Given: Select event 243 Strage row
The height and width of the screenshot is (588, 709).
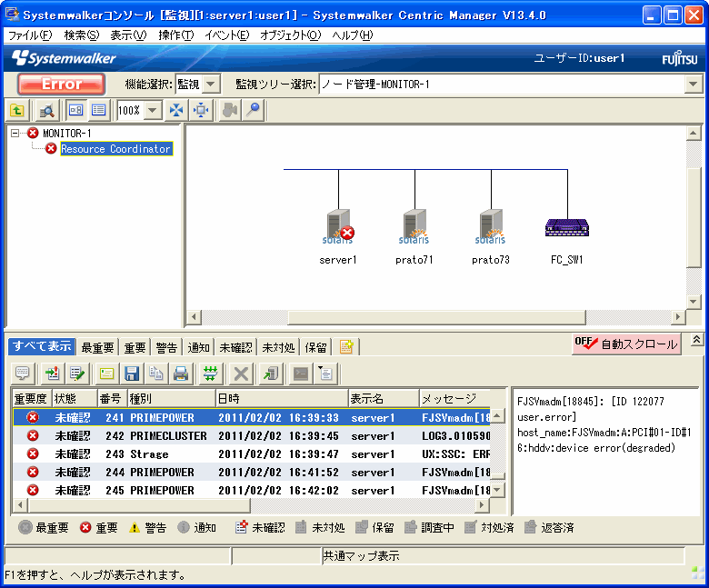Looking at the screenshot, I should pyautogui.click(x=252, y=453).
